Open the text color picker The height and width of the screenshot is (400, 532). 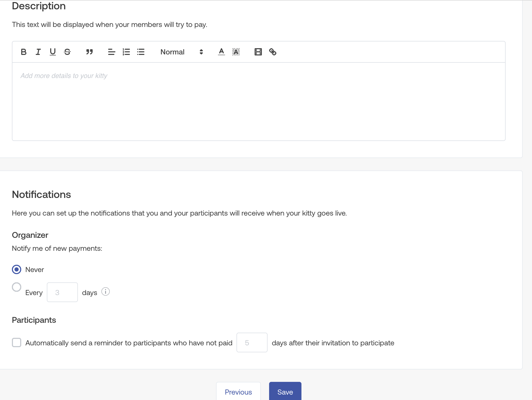[221, 52]
